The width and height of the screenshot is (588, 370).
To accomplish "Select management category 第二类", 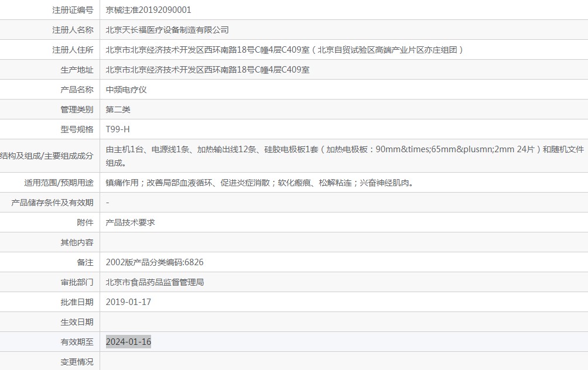I will click(118, 109).
